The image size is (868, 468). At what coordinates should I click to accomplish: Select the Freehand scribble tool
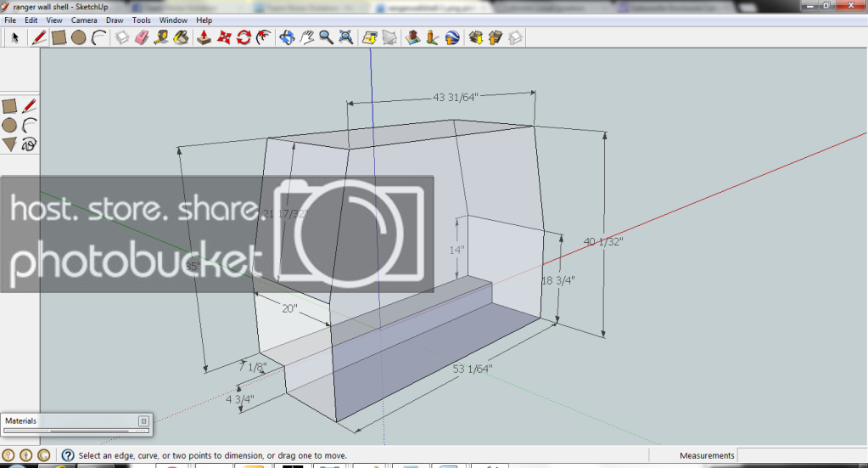(x=30, y=144)
